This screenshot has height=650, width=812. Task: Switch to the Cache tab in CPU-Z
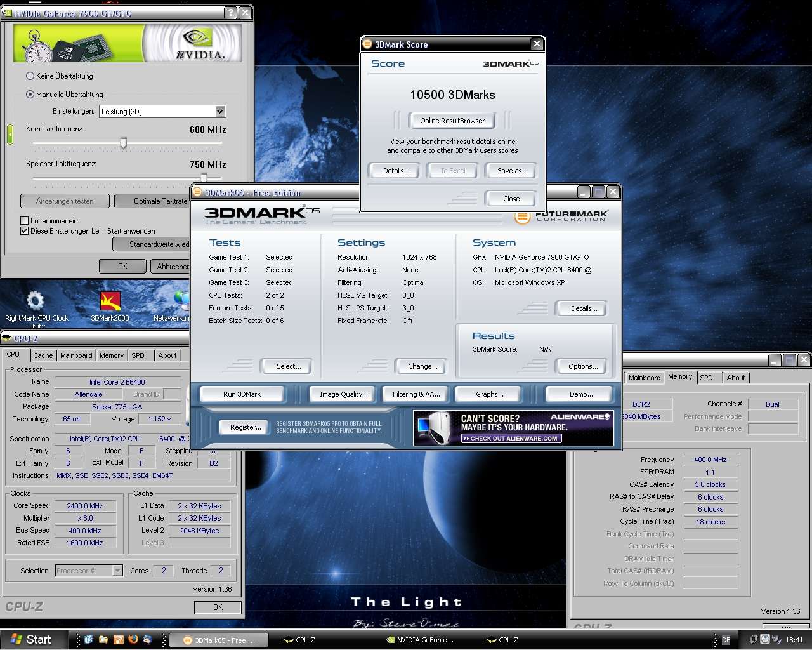(43, 355)
